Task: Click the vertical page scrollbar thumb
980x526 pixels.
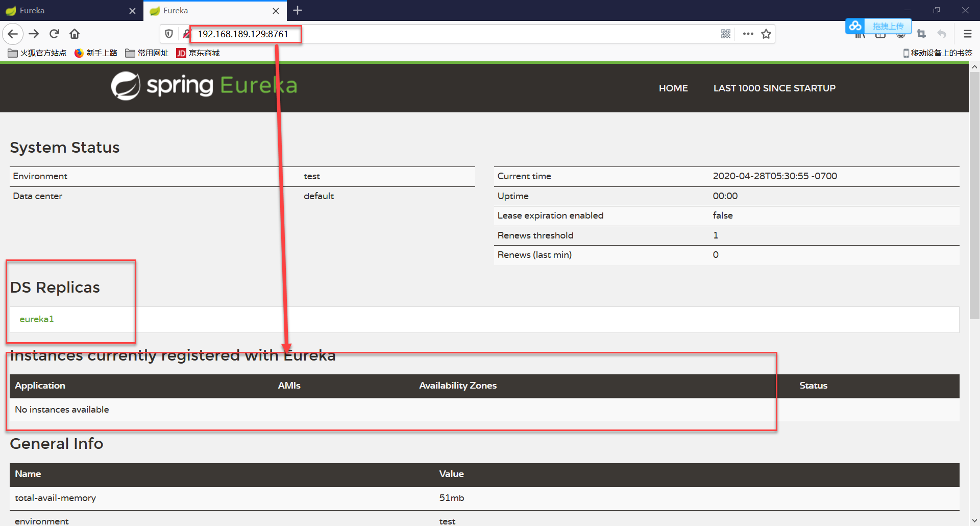Action: point(974,196)
